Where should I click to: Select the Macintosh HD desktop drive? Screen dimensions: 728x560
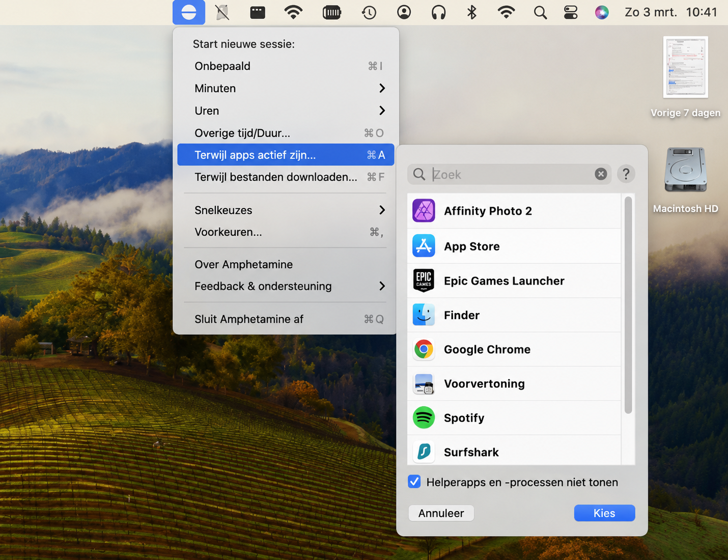(685, 170)
